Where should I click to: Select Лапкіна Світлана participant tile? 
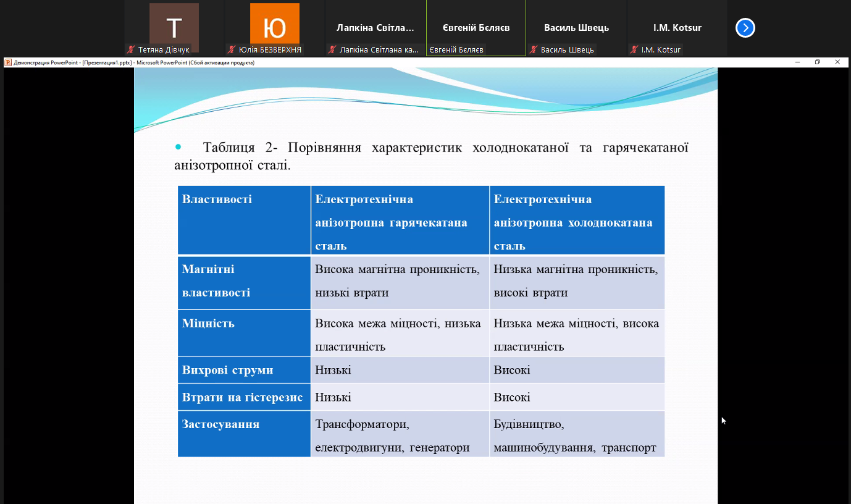375,28
